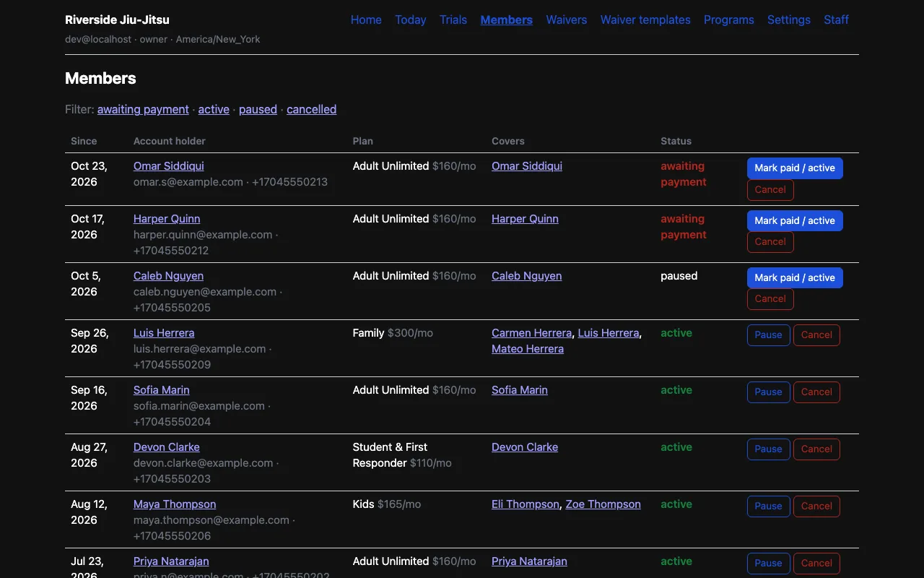Viewport: 924px width, 578px height.
Task: Select the Members nav item
Action: click(507, 20)
